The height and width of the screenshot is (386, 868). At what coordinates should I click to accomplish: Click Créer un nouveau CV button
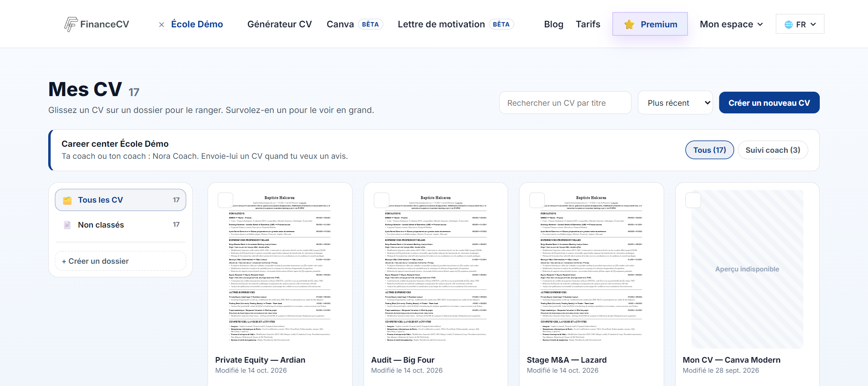tap(769, 103)
